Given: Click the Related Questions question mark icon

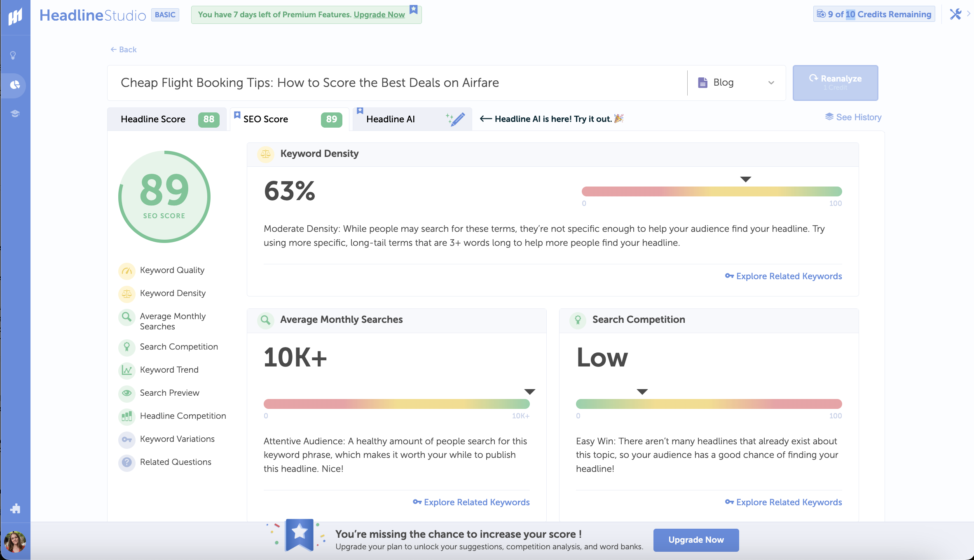Looking at the screenshot, I should coord(127,462).
